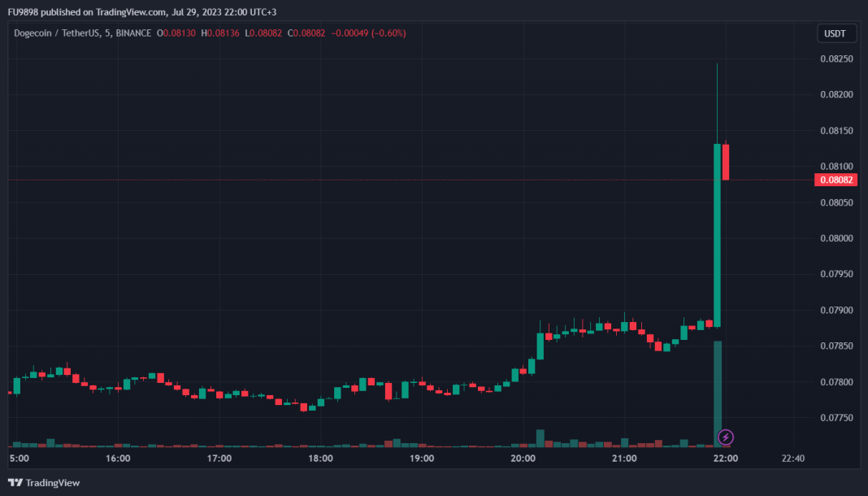This screenshot has width=868, height=496.
Task: Click the 0.07750 price scale label
Action: [x=836, y=418]
